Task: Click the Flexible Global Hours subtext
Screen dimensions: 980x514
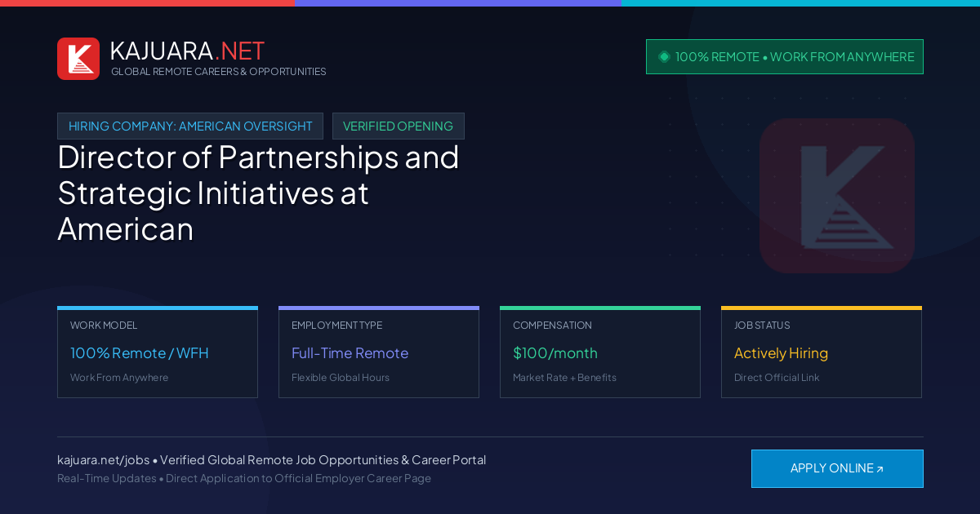Action: click(x=341, y=378)
